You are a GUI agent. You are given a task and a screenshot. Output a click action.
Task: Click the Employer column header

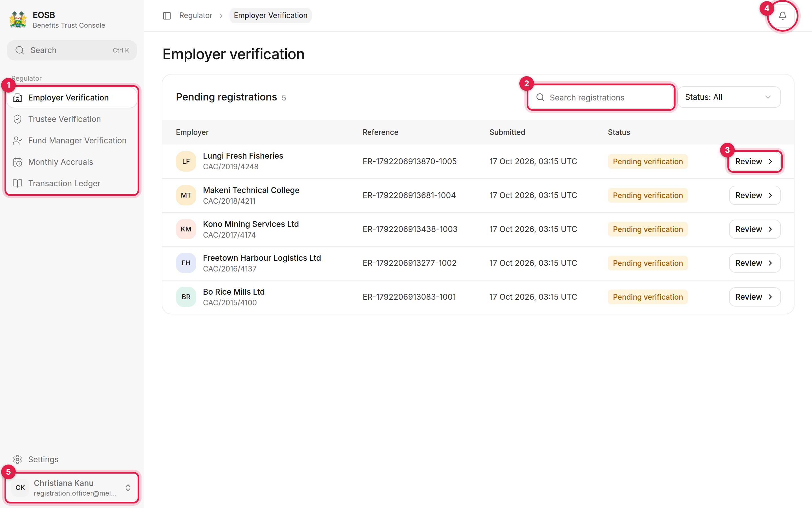pyautogui.click(x=192, y=132)
